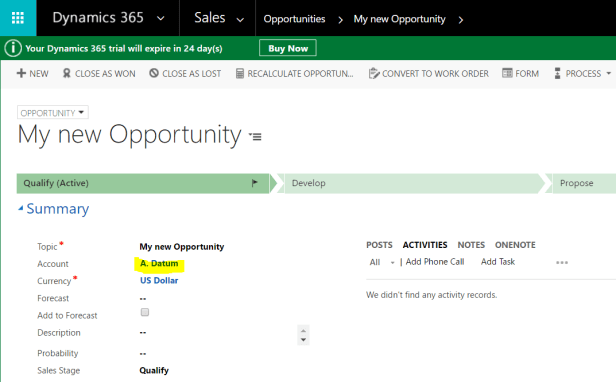Click the Probability field value
The image size is (616, 382).
coord(143,354)
